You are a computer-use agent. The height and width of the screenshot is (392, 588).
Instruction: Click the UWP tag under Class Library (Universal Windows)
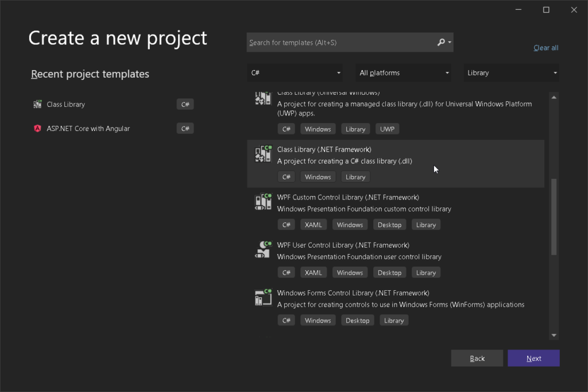387,129
